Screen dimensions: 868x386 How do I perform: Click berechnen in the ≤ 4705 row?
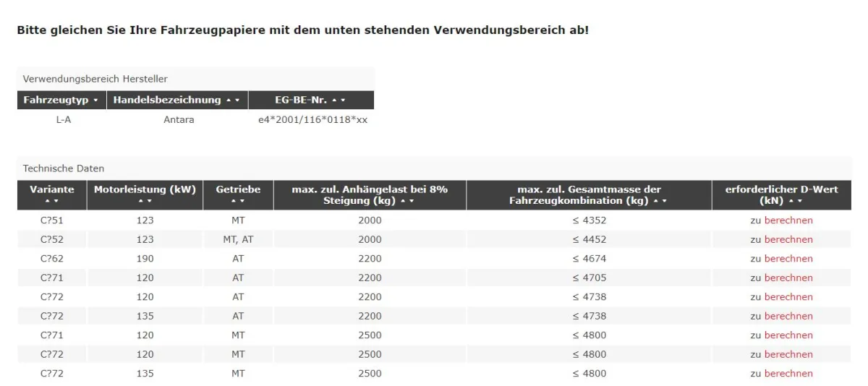pos(788,278)
